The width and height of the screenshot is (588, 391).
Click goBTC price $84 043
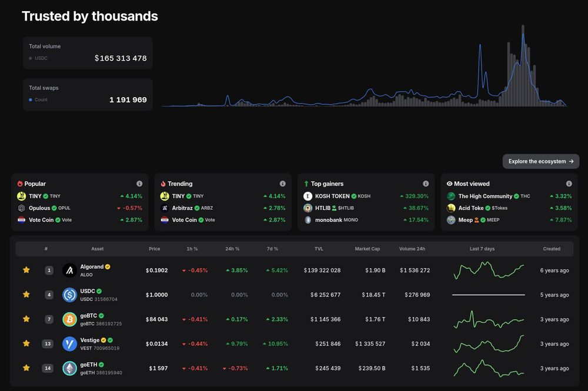pyautogui.click(x=157, y=319)
